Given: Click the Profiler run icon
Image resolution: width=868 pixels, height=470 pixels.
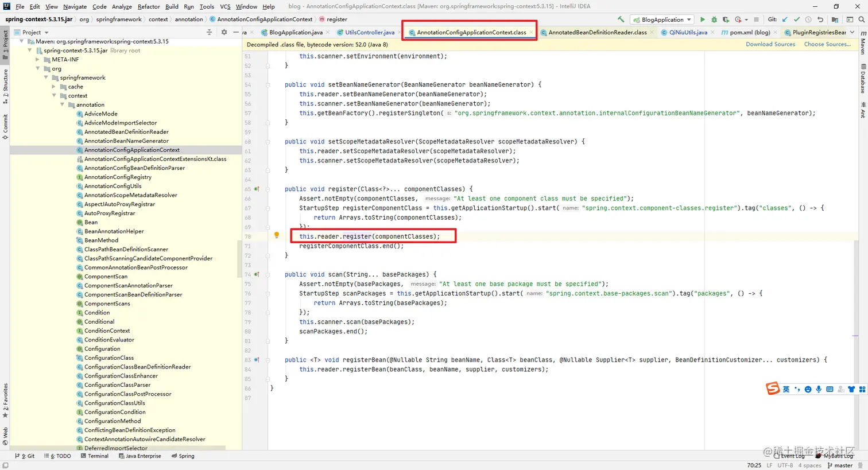Looking at the screenshot, I should (x=738, y=20).
